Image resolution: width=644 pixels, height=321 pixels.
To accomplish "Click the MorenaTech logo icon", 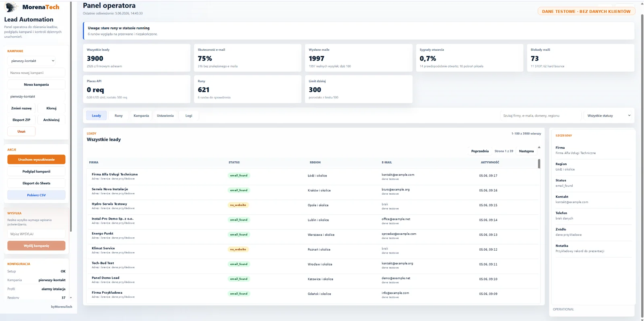I will [x=11, y=7].
